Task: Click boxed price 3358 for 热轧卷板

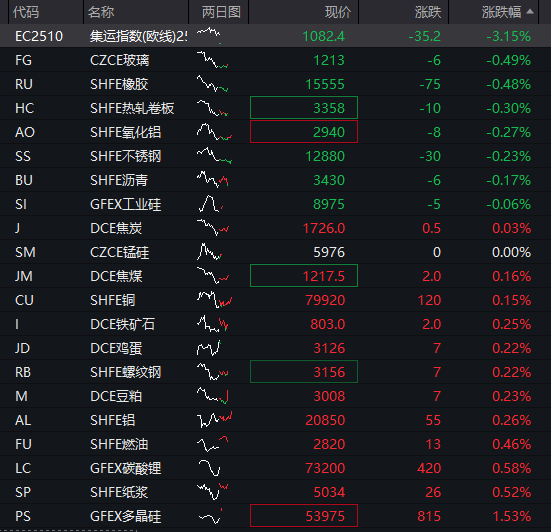Action: [x=304, y=108]
